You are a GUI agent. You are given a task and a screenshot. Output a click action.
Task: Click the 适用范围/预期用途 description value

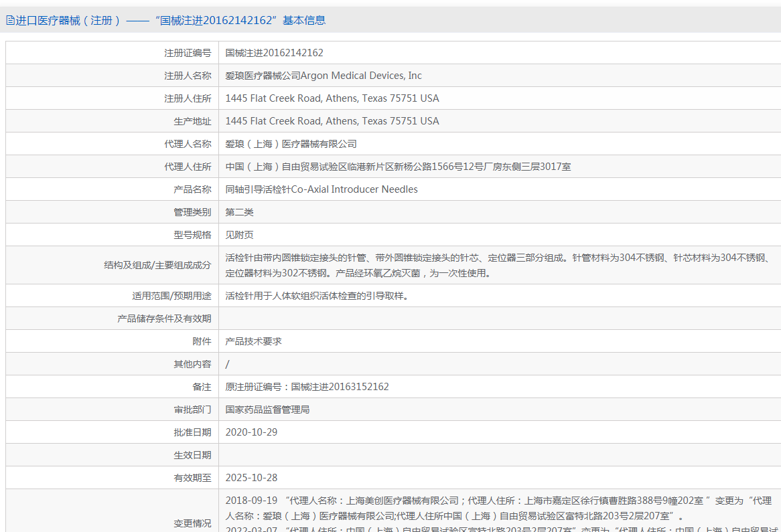tap(316, 295)
